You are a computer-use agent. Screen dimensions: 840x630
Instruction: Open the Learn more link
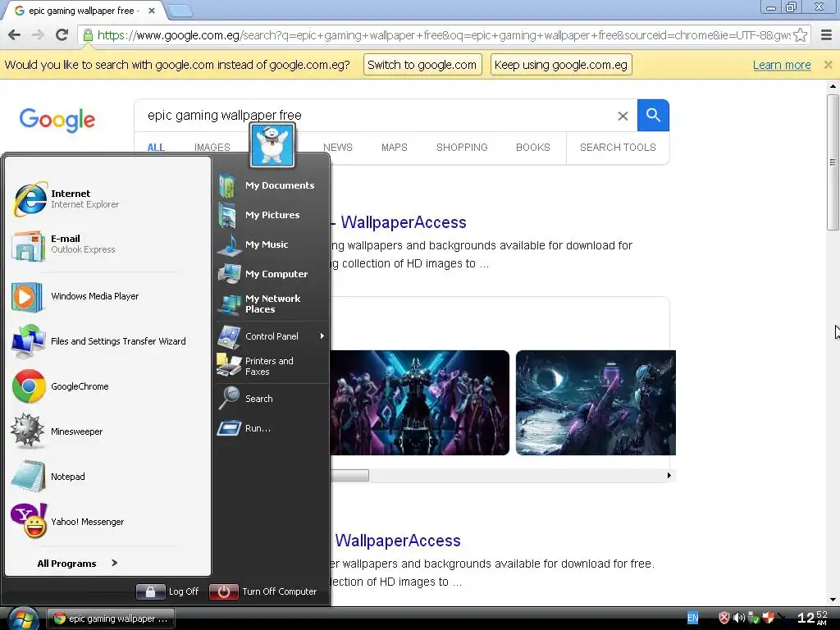[x=782, y=65]
